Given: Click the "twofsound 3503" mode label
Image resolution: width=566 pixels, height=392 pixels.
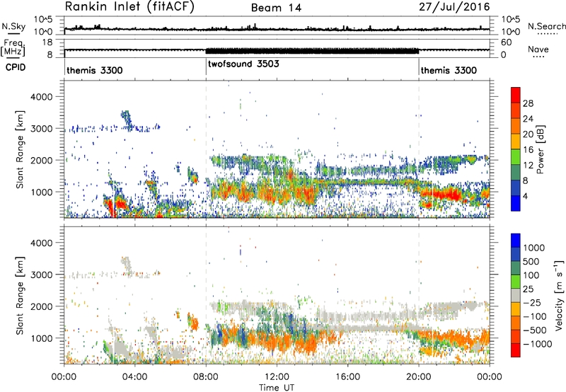Looking at the screenshot, I should [x=243, y=64].
